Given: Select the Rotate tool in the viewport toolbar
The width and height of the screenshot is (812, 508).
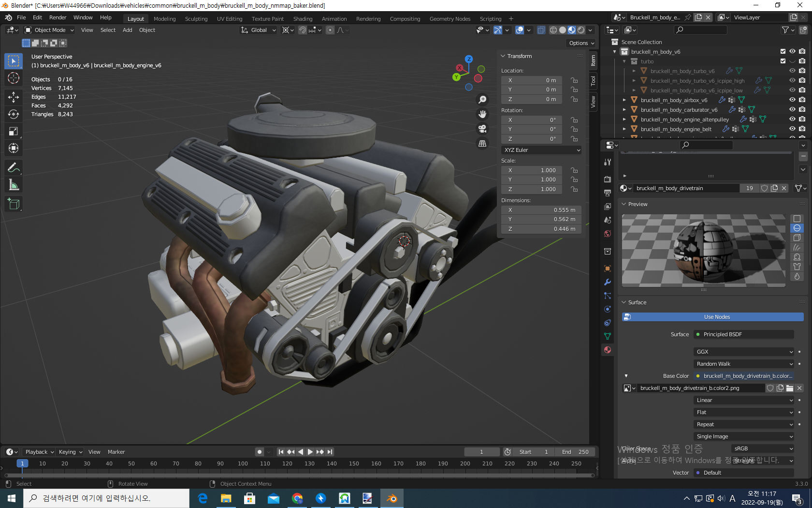Looking at the screenshot, I should pyautogui.click(x=14, y=114).
